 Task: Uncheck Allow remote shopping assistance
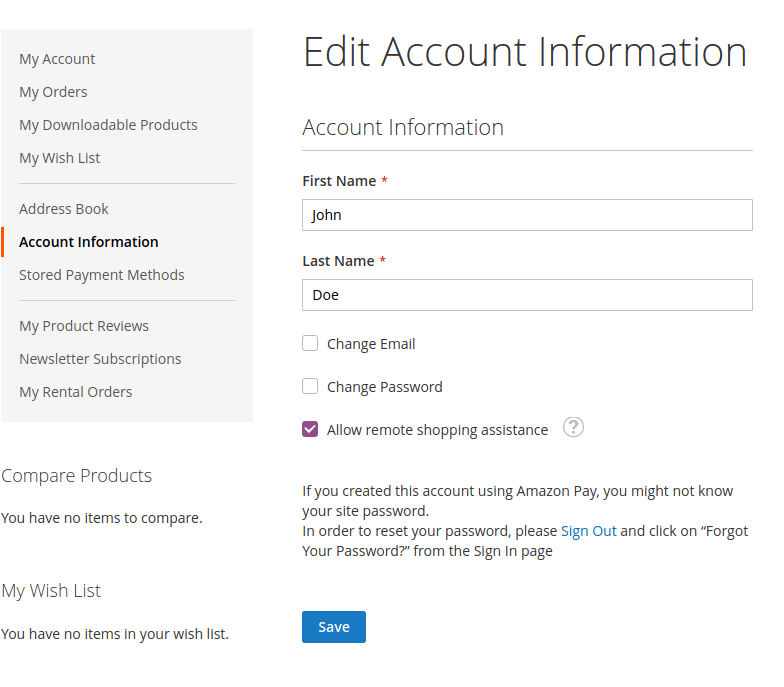click(310, 430)
